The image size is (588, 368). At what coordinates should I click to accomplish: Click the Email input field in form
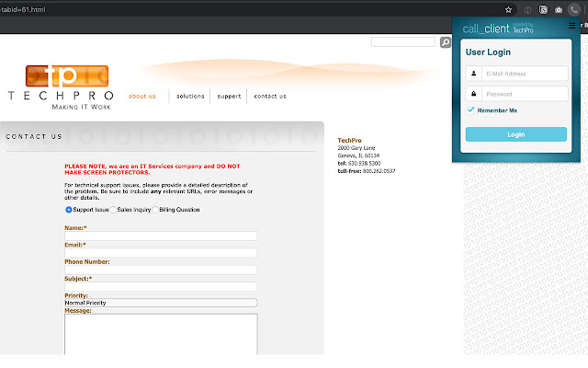[x=161, y=253]
